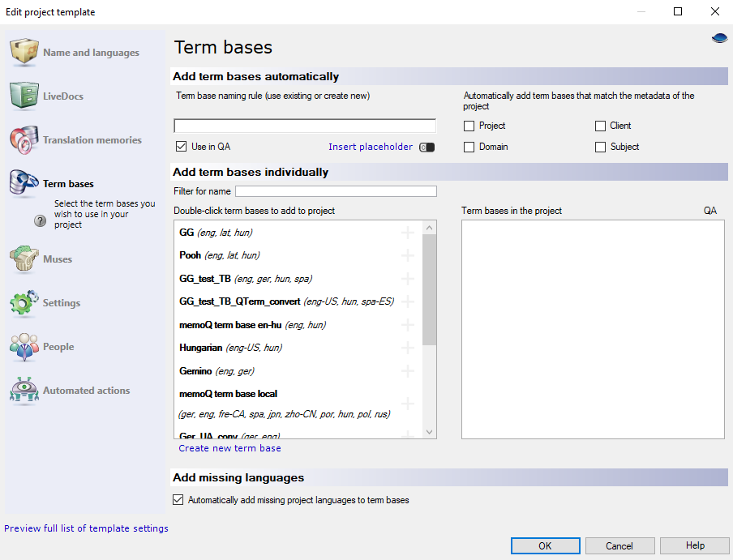
Task: Select the People sidebar icon
Action: coord(24,347)
